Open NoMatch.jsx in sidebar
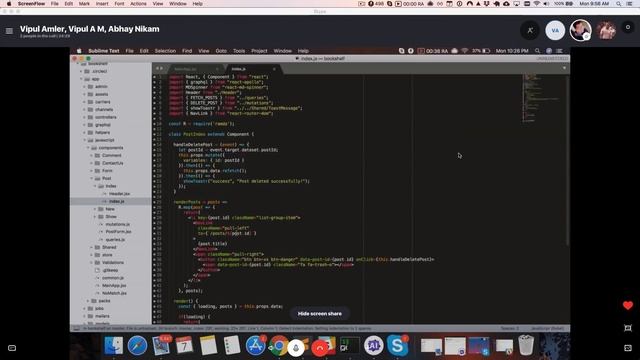640x360 pixels. (x=114, y=293)
